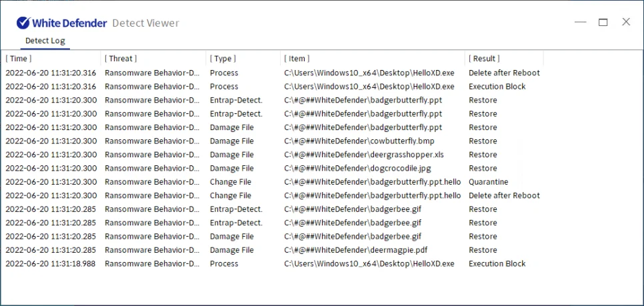This screenshot has height=306, width=644.
Task: Click the Result column header
Action: pyautogui.click(x=484, y=59)
